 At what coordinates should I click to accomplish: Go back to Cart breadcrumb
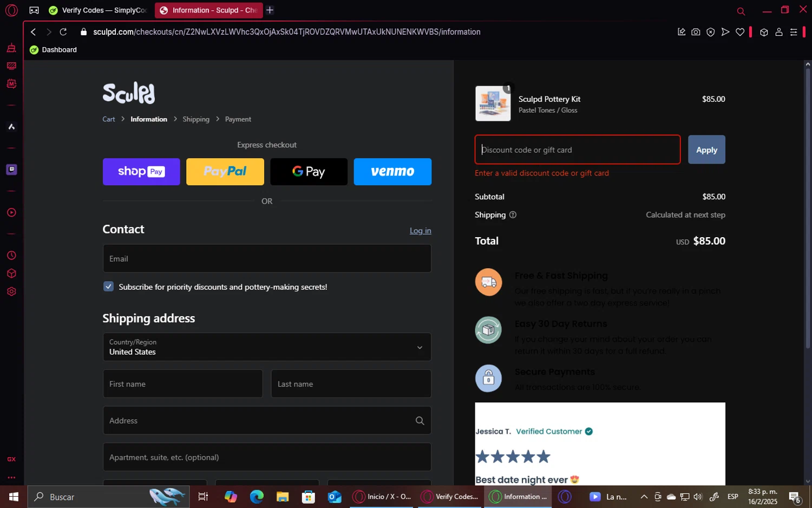[109, 119]
